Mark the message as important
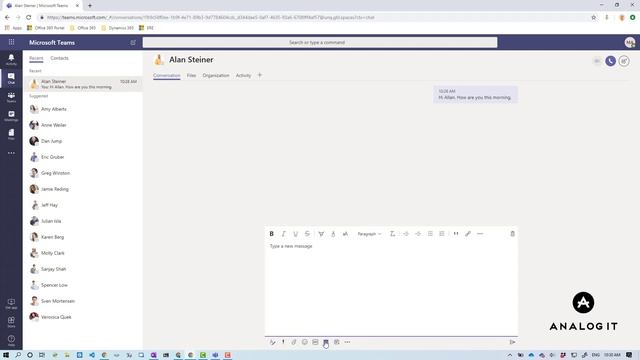 pos(283,342)
